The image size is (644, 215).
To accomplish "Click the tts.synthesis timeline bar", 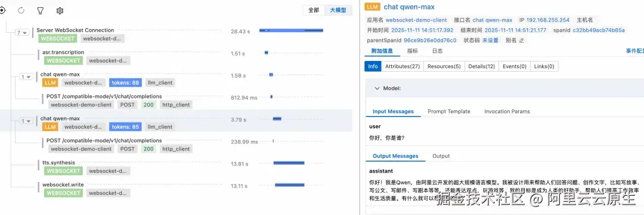I will point(289,163).
